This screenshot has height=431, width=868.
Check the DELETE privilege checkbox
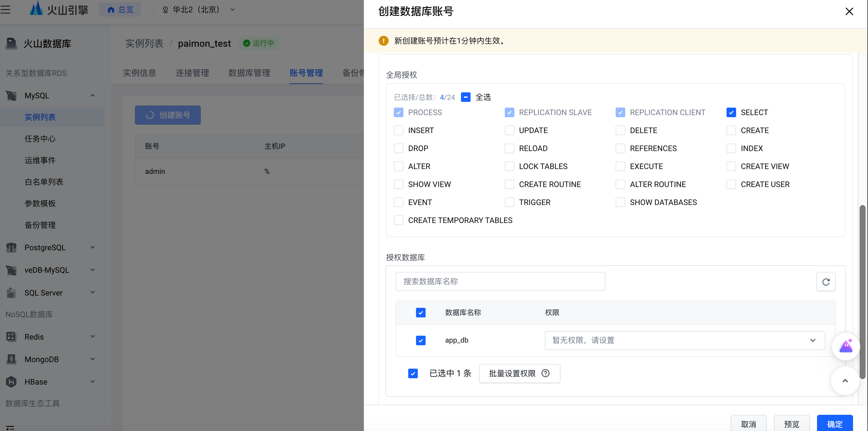point(620,130)
